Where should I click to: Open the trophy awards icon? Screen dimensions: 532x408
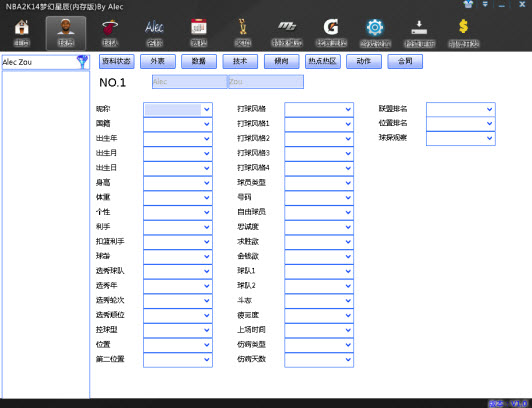click(x=243, y=27)
